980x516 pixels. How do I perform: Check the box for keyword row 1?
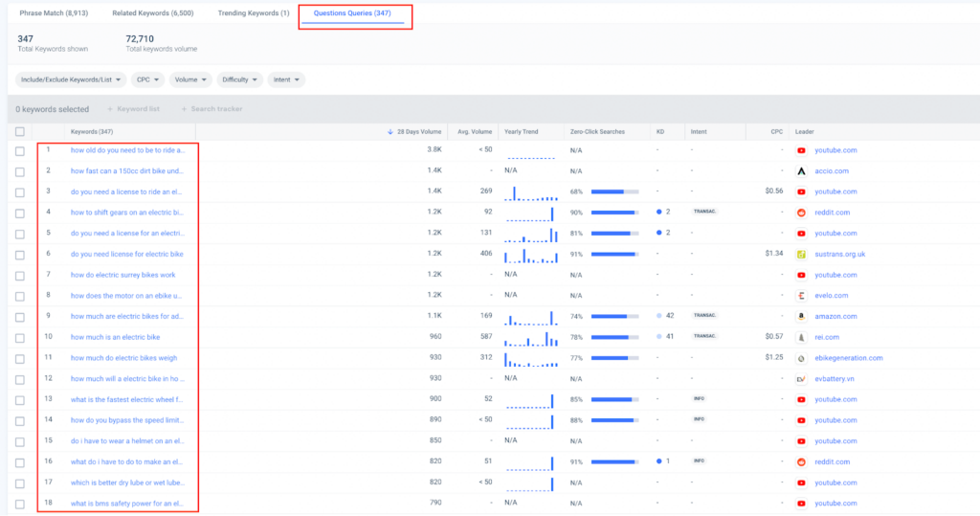point(20,150)
